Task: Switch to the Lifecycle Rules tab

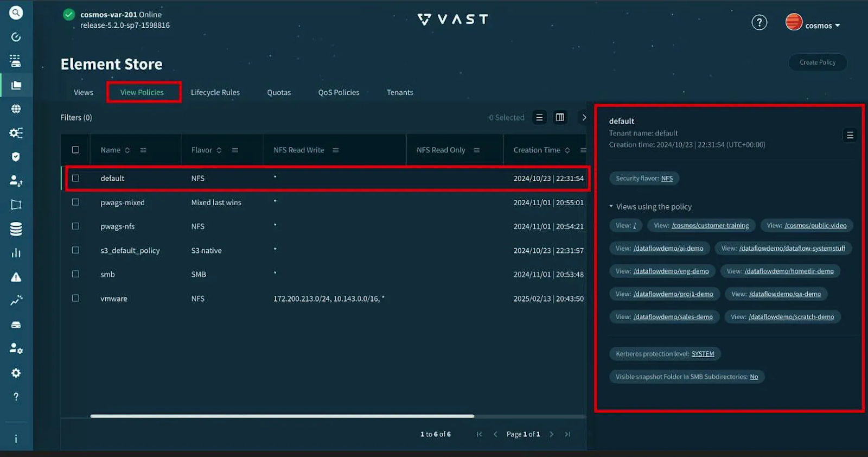Action: (215, 92)
